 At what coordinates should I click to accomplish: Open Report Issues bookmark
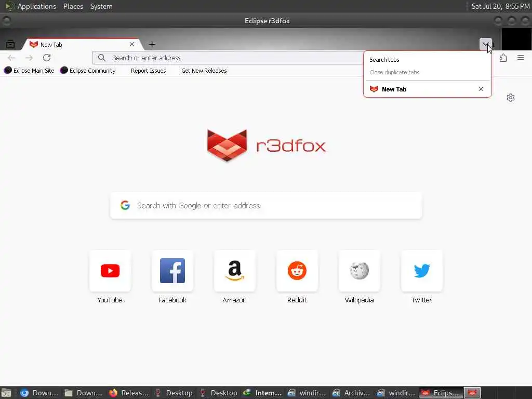pos(148,71)
